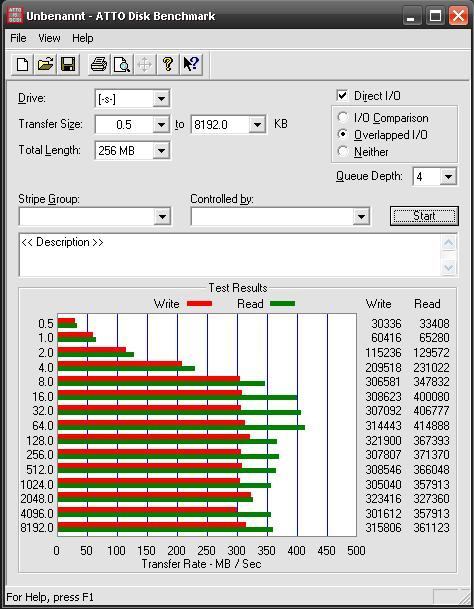The image size is (474, 609).
Task: Click the read value 414888
Action: (432, 426)
